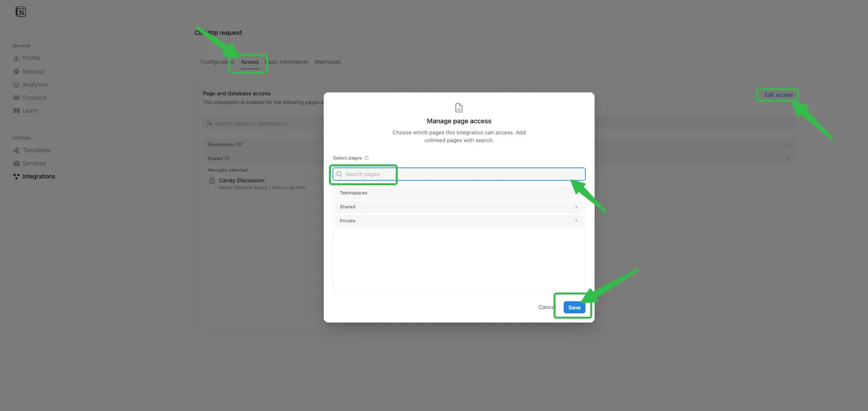Expand the Private section in dialog
868x411 pixels.
pyautogui.click(x=576, y=221)
